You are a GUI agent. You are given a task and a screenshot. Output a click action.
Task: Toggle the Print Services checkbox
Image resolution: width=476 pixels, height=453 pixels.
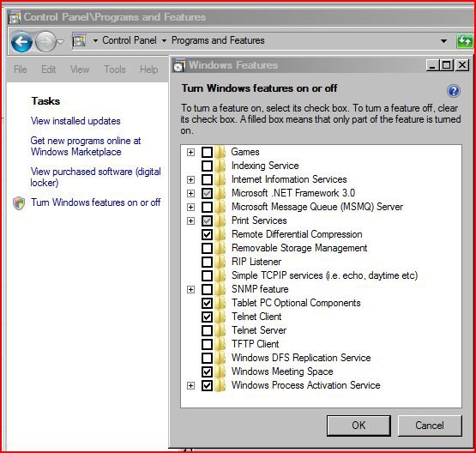pos(207,220)
